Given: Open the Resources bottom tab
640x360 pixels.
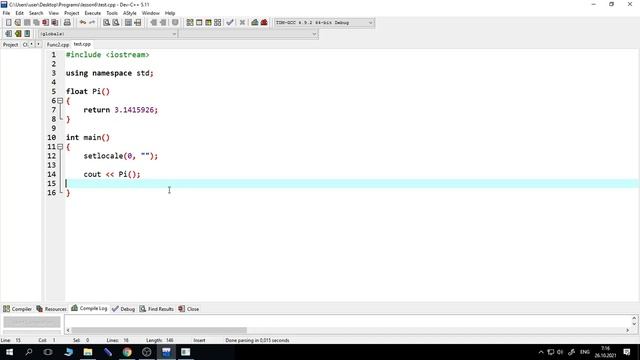Looking at the screenshot, I should [51, 309].
